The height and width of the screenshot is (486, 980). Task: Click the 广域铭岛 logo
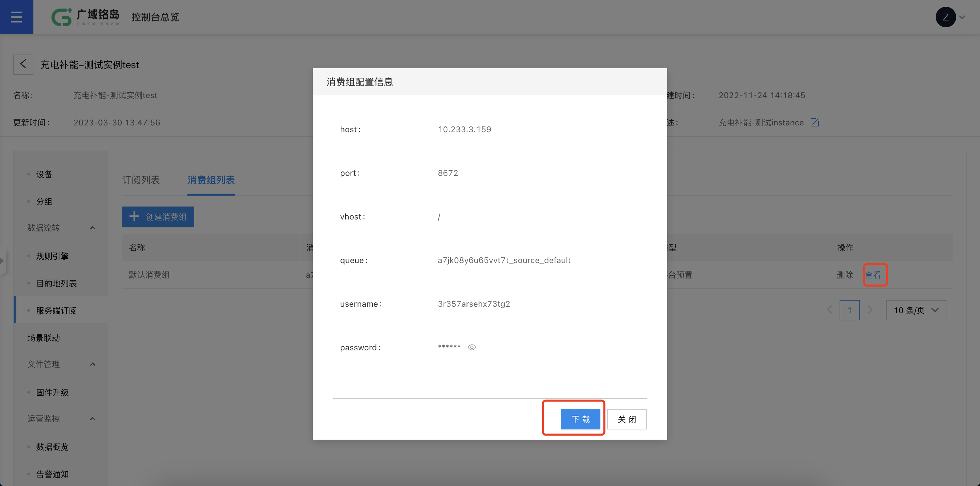[85, 17]
